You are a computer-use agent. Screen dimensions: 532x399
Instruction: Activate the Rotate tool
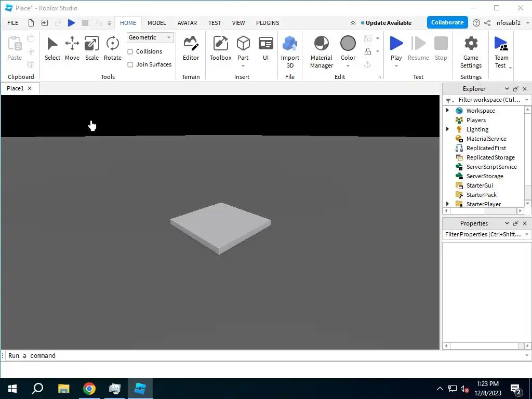pos(112,49)
